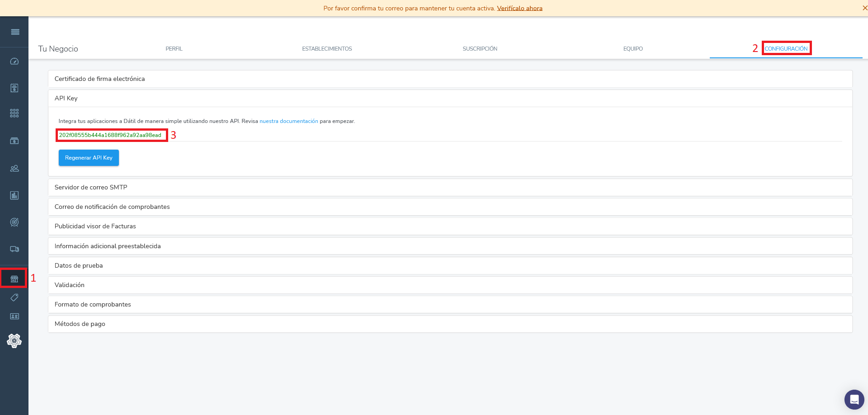Open the delivery truck sidebar icon
Image resolution: width=868 pixels, height=415 pixels.
click(14, 249)
